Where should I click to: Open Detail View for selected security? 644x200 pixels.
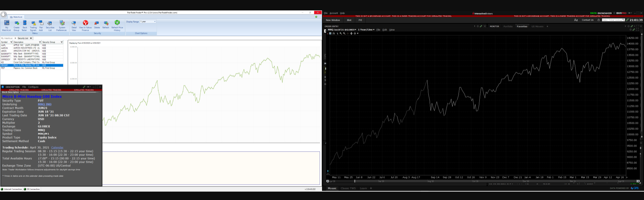tap(74, 25)
